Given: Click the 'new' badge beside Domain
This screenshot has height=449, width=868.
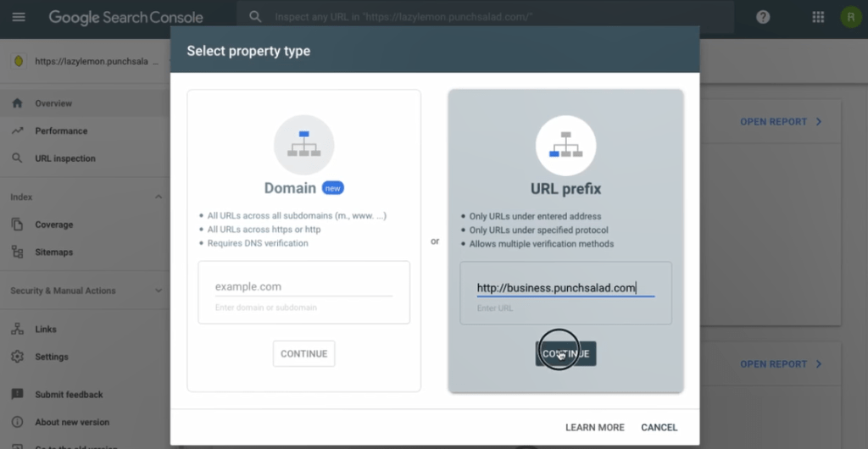Looking at the screenshot, I should click(x=332, y=189).
